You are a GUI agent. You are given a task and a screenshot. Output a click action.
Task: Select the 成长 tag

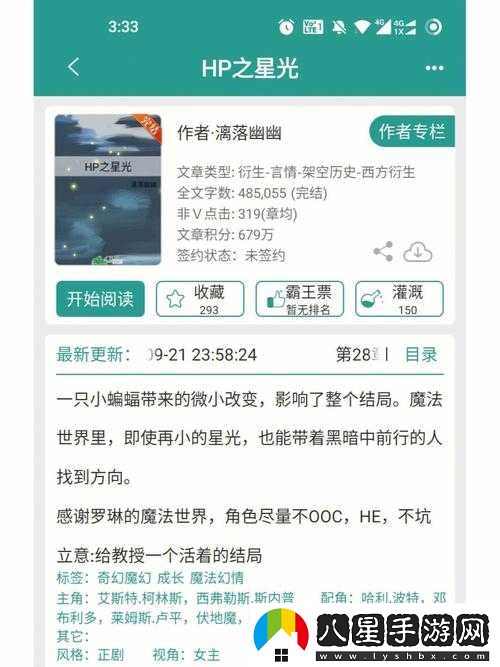point(170,578)
